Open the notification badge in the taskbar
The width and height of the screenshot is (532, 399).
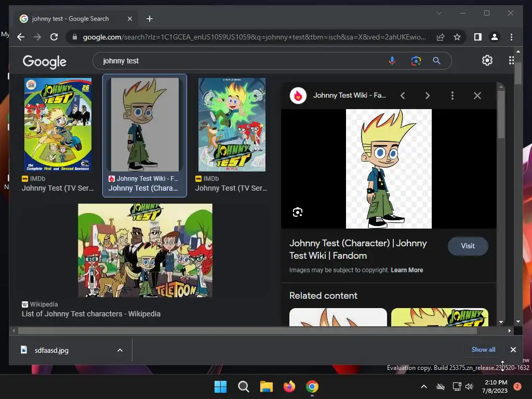(517, 386)
